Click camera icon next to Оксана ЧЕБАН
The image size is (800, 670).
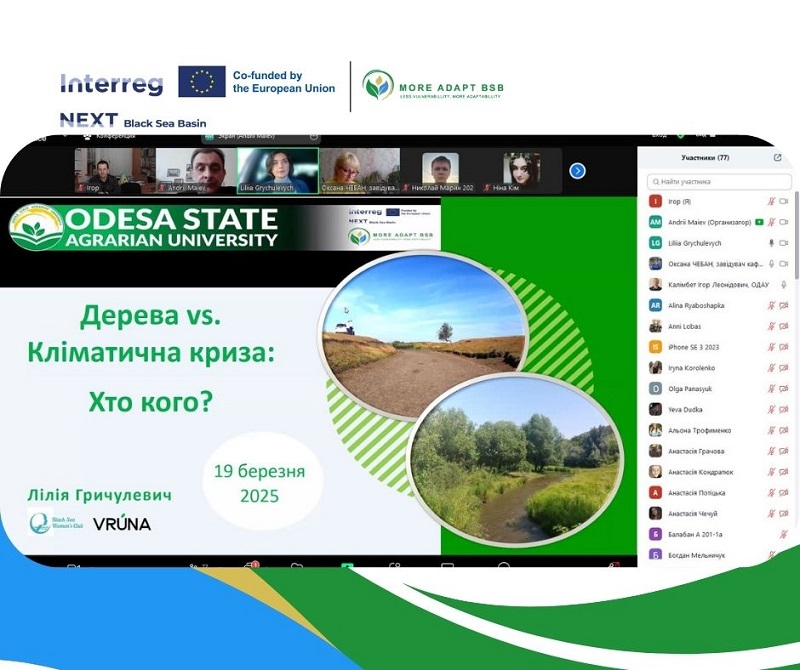click(784, 263)
